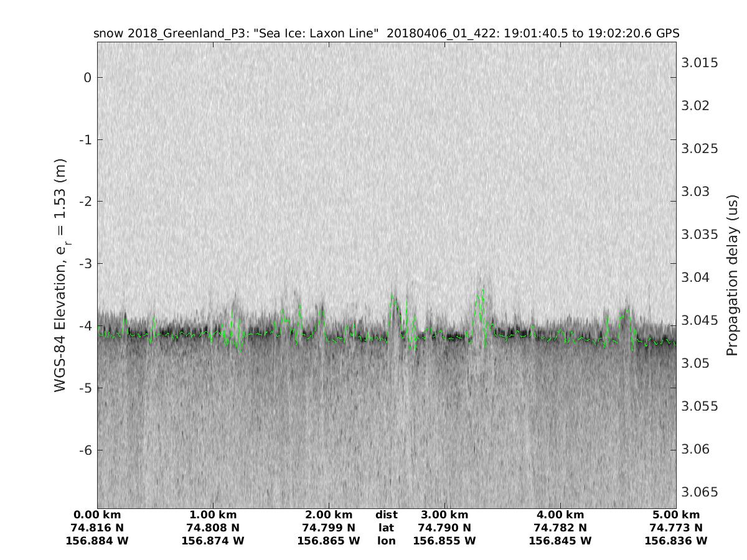The height and width of the screenshot is (560, 747).
Task: Select the 3.065 propagation delay tick
Action: (x=700, y=492)
